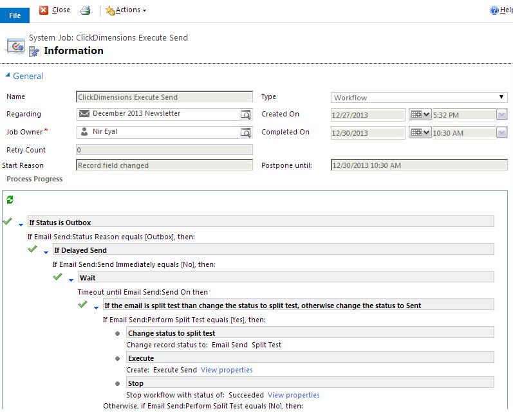Open Created On time dropdown 5:32 PM
The height and width of the screenshot is (420, 513).
502,114
